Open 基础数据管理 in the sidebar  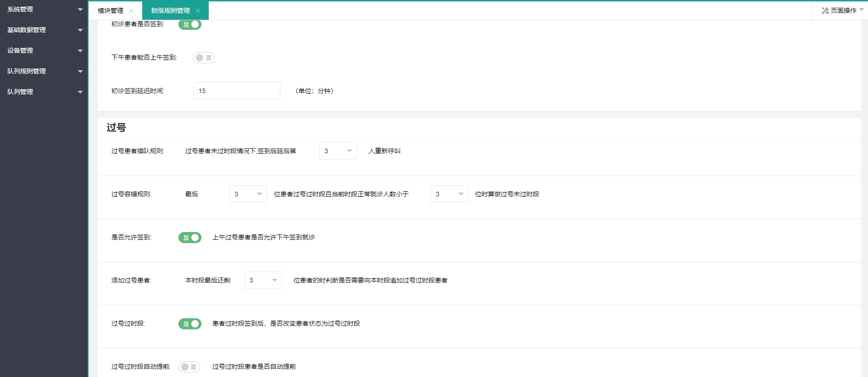(44, 30)
